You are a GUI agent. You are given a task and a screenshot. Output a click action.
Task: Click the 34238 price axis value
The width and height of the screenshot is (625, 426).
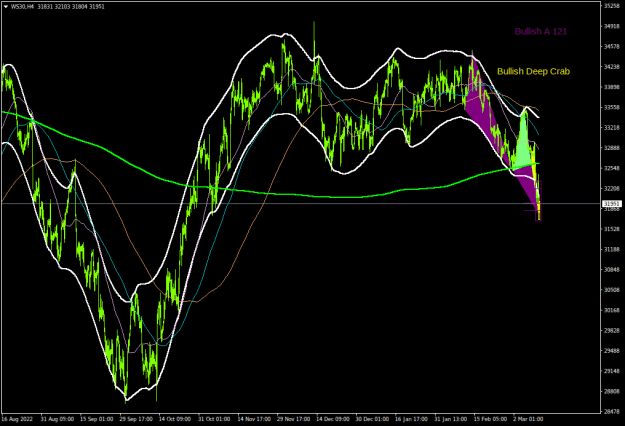click(x=611, y=67)
